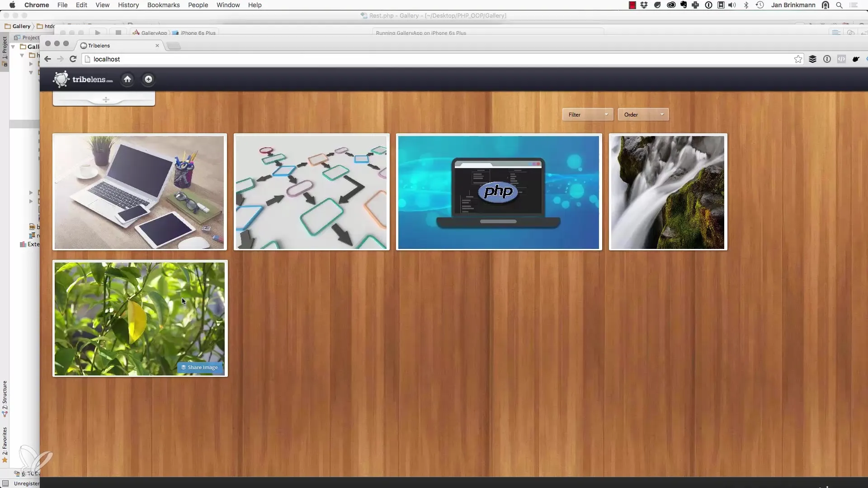Expand the pull-down drawer handle
Image resolution: width=868 pixels, height=488 pixels.
click(x=105, y=99)
